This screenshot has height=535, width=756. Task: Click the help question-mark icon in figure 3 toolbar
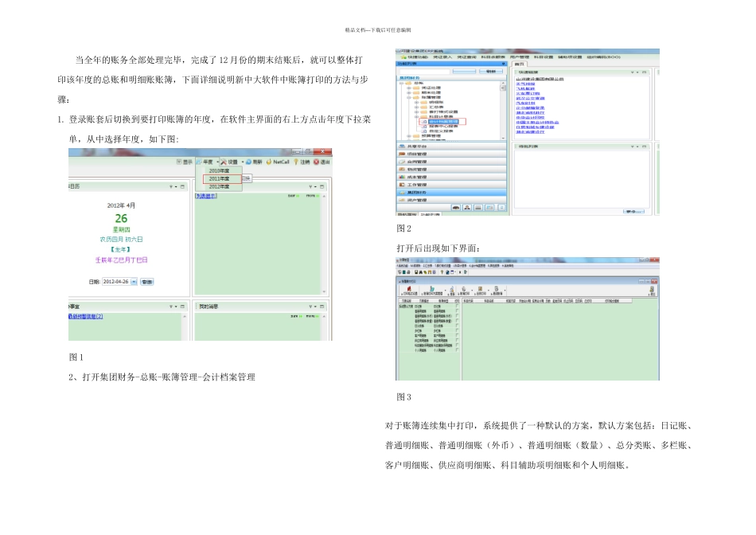(x=442, y=272)
